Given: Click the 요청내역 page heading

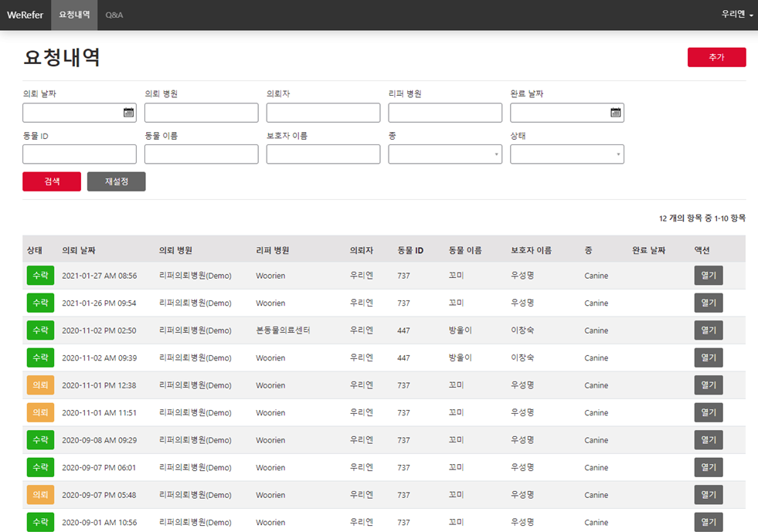Looking at the screenshot, I should pyautogui.click(x=61, y=57).
